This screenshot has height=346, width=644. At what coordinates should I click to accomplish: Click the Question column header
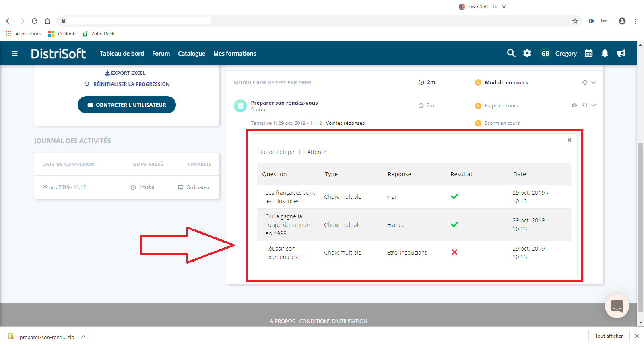pyautogui.click(x=275, y=174)
